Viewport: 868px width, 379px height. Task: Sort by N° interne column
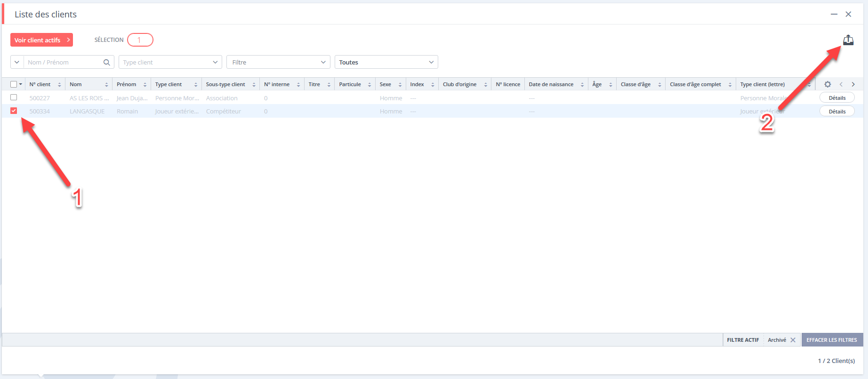click(298, 85)
